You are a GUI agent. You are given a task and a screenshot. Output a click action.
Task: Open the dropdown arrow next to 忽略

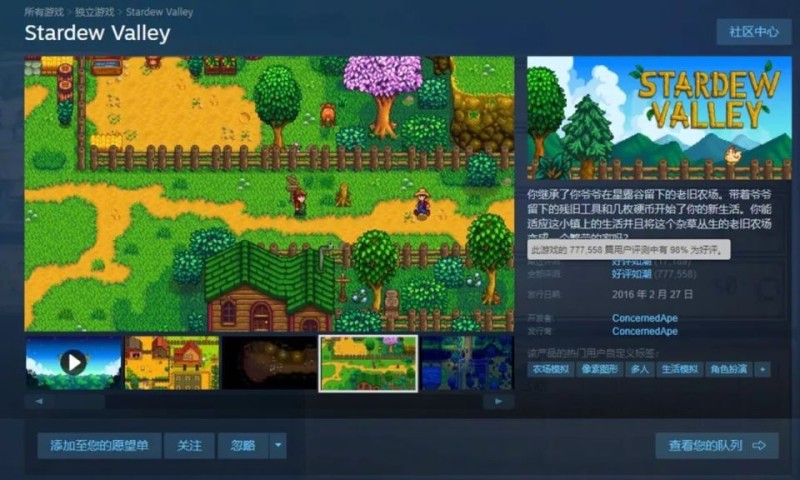click(278, 445)
